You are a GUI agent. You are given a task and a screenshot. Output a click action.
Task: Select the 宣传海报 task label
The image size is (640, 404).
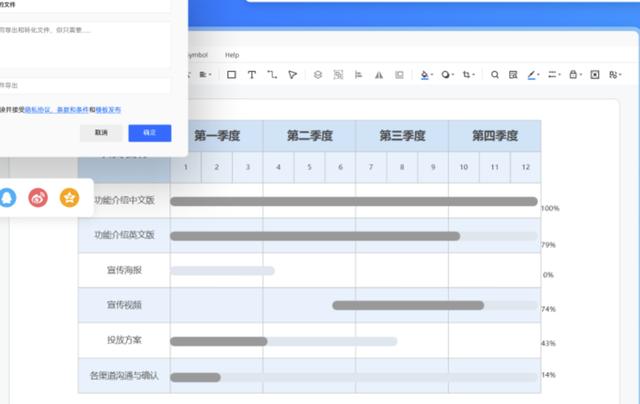coord(124,270)
